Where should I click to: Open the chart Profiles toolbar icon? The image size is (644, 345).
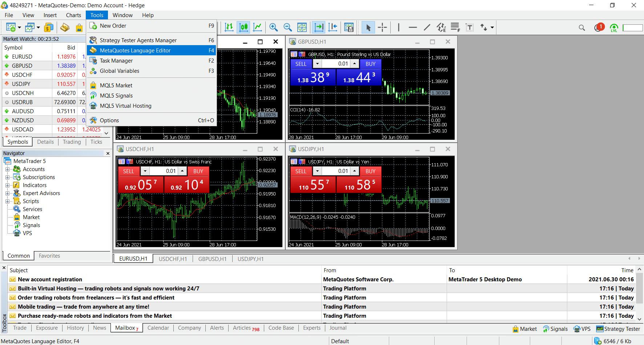(x=30, y=27)
